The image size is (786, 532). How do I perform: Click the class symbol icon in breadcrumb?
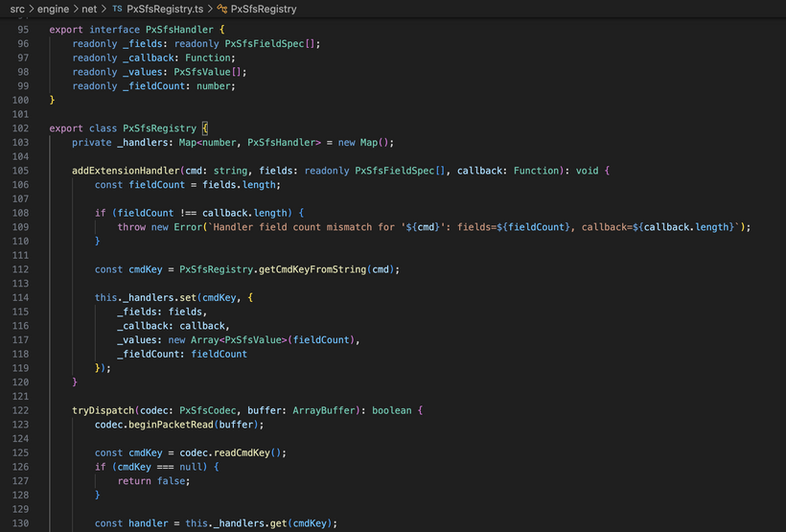pos(221,9)
